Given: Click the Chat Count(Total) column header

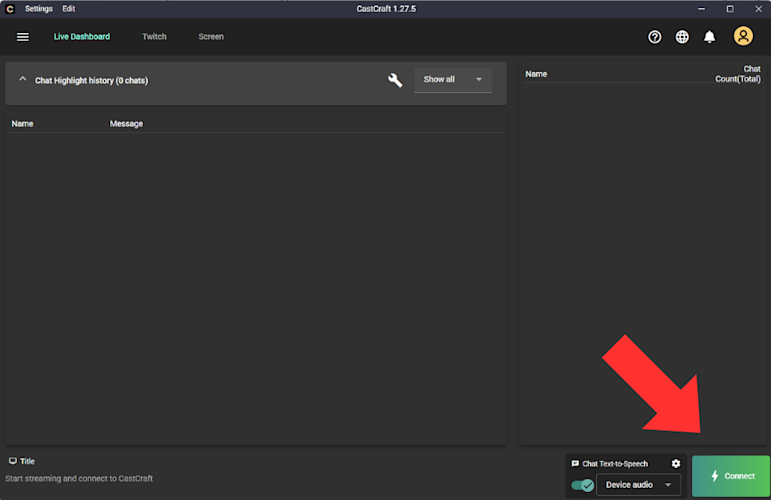Looking at the screenshot, I should click(x=738, y=74).
